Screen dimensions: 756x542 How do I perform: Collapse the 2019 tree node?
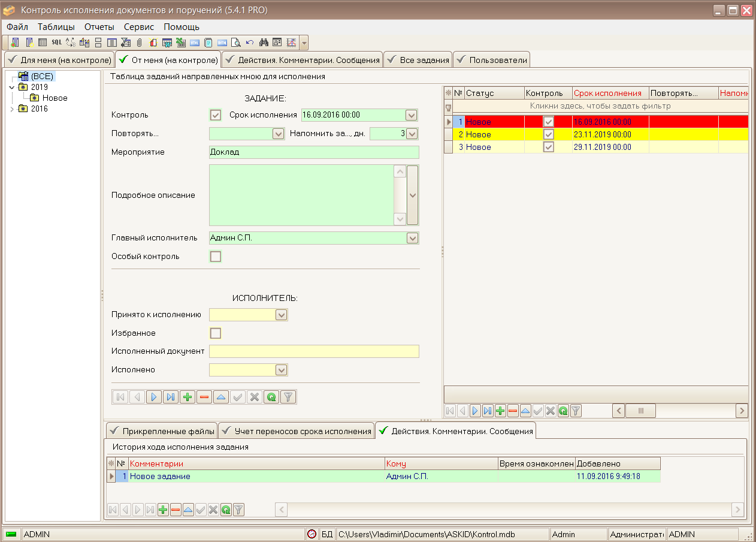pyautogui.click(x=12, y=88)
